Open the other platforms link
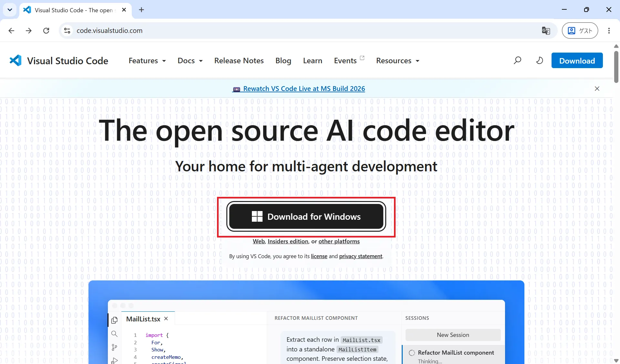The image size is (620, 364). 339,241
